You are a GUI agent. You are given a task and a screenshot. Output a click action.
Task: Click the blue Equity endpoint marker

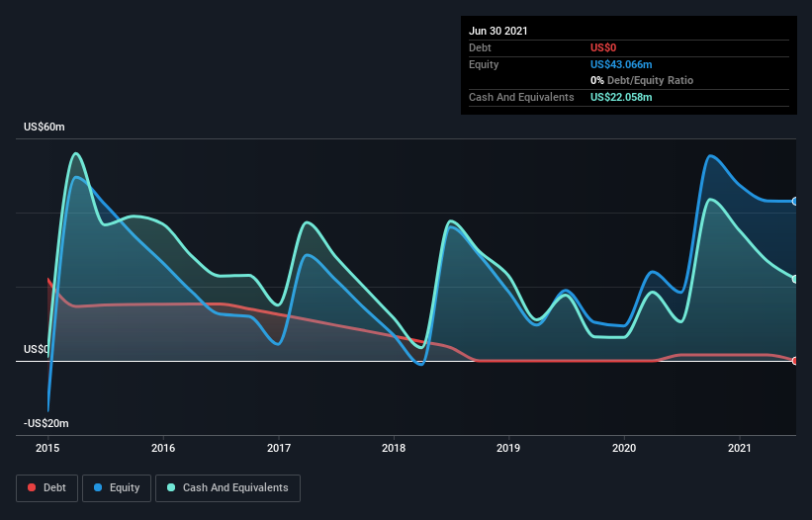[795, 202]
